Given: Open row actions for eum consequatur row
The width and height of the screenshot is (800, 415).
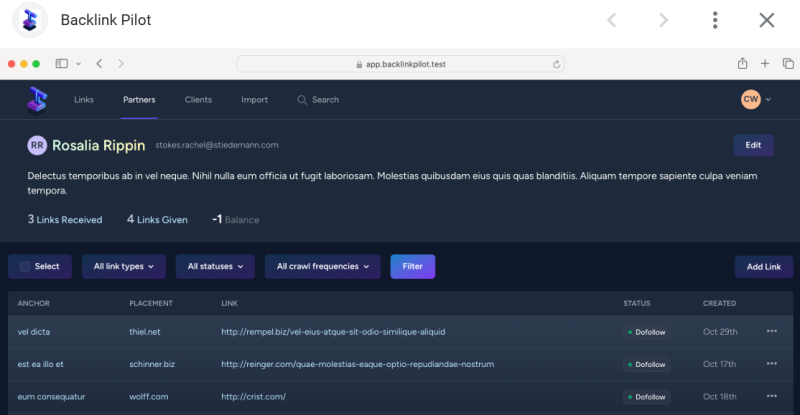Looking at the screenshot, I should pyautogui.click(x=771, y=396).
